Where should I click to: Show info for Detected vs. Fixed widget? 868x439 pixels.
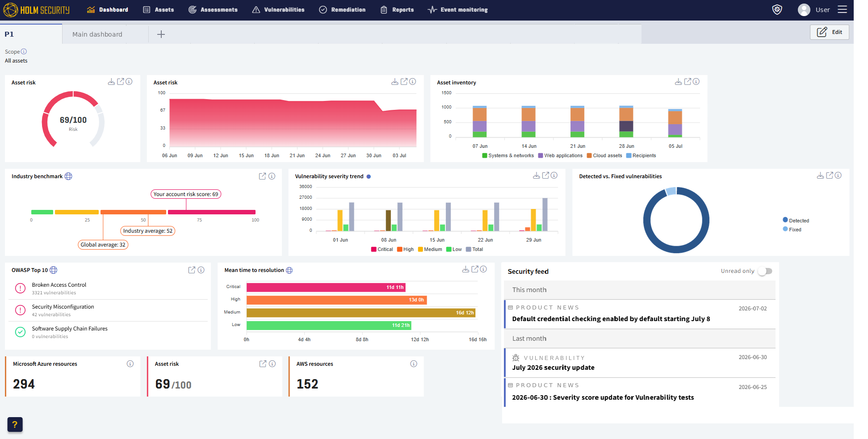click(x=838, y=176)
